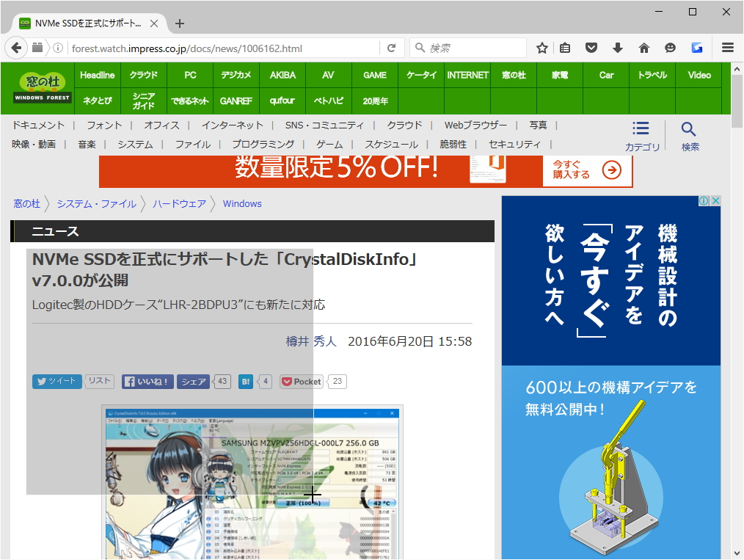Switch to the NVMe SSD article tab
The width and height of the screenshot is (744, 560).
point(88,23)
